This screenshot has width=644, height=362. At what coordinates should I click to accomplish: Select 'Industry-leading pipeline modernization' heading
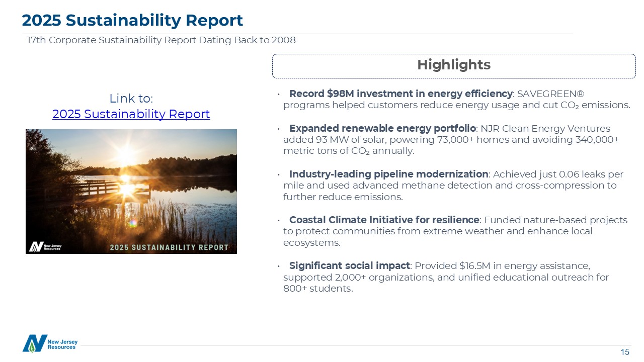(388, 174)
